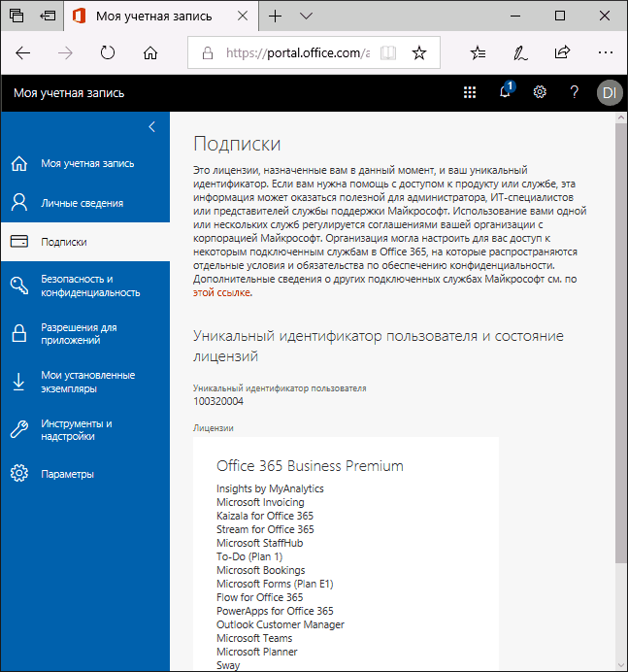Open the Favorites hub
The image size is (628, 672).
point(478,53)
